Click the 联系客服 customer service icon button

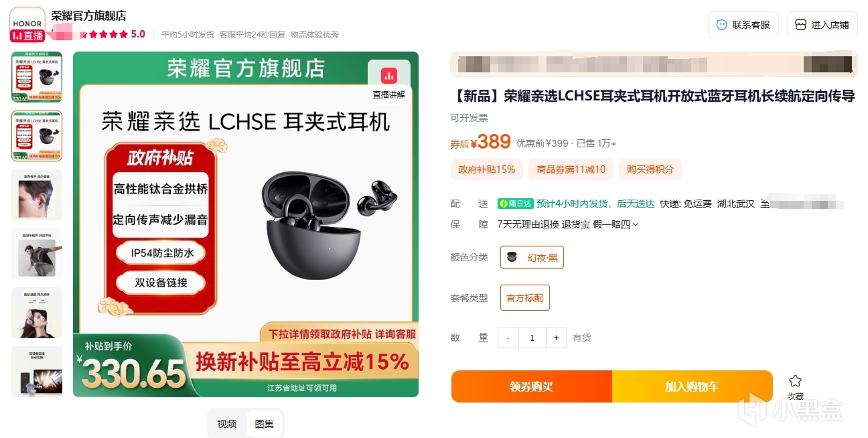[x=743, y=25]
